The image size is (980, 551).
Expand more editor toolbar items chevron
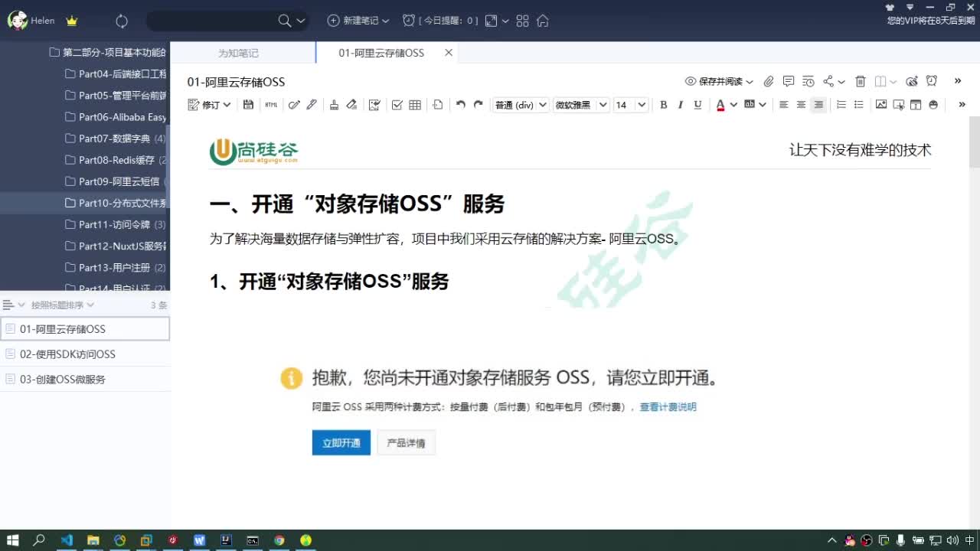pos(962,105)
